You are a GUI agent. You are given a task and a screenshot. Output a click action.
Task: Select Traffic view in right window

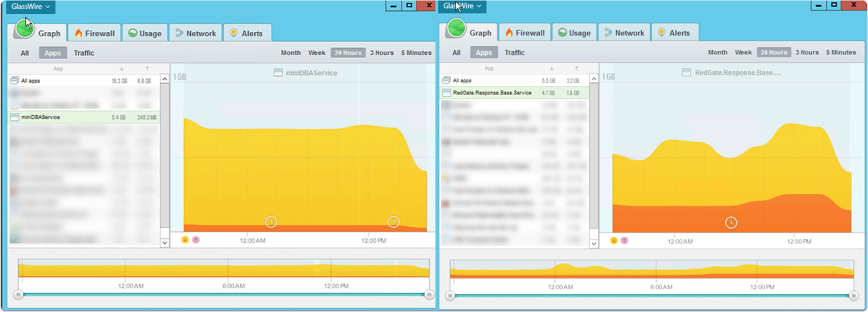515,53
